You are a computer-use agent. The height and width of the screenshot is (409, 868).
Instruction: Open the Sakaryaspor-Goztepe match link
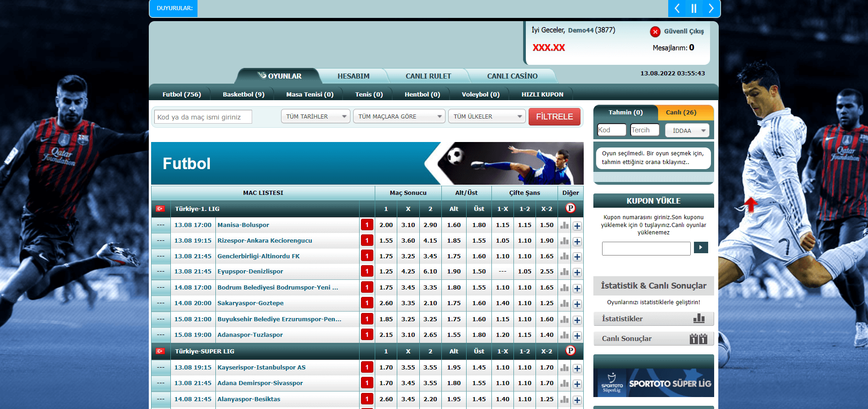(250, 303)
